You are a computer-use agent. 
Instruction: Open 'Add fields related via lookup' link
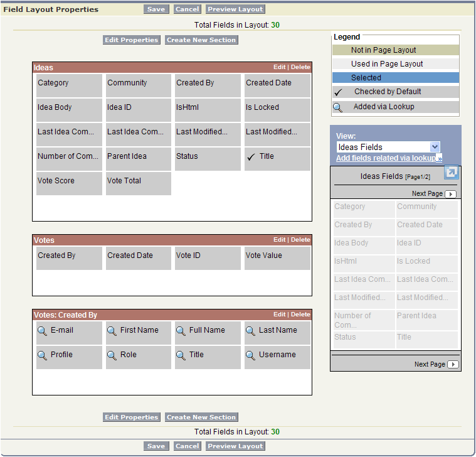coord(386,158)
